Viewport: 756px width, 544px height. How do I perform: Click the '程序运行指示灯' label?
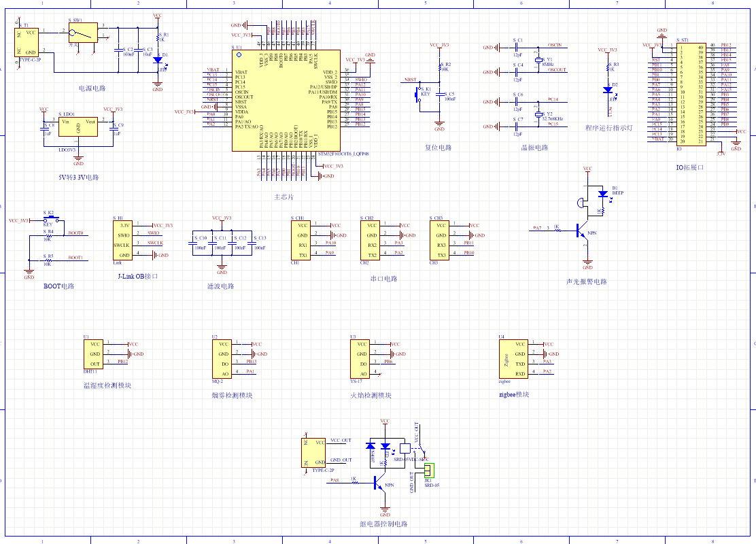[608, 128]
